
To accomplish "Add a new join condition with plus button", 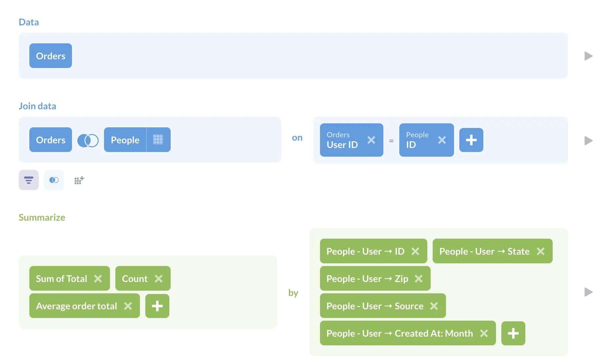I will [x=471, y=140].
